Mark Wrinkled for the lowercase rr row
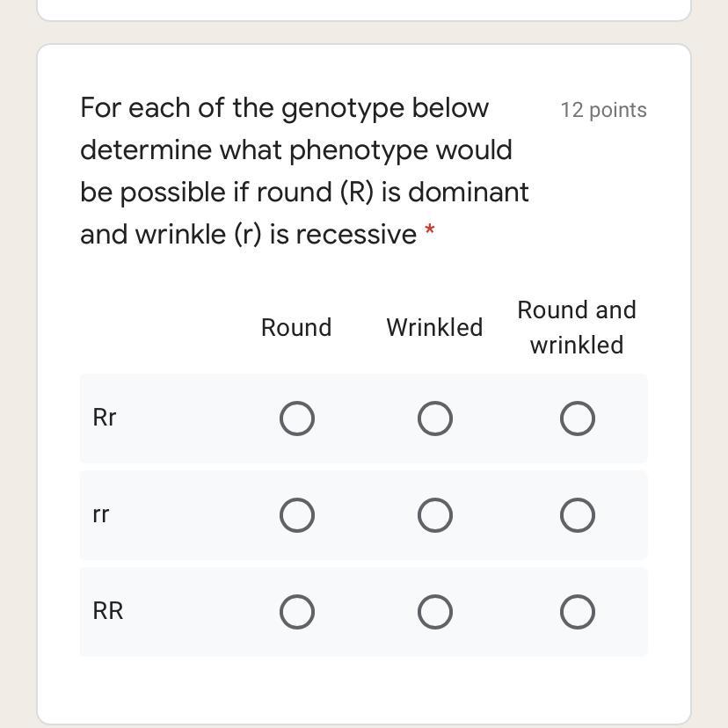Screen dimensions: 728x728 [435, 515]
